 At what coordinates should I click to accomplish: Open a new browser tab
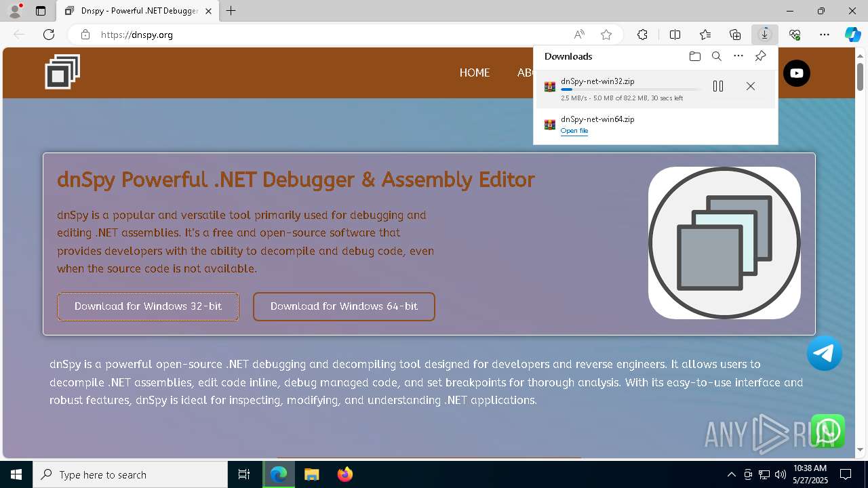pos(231,11)
